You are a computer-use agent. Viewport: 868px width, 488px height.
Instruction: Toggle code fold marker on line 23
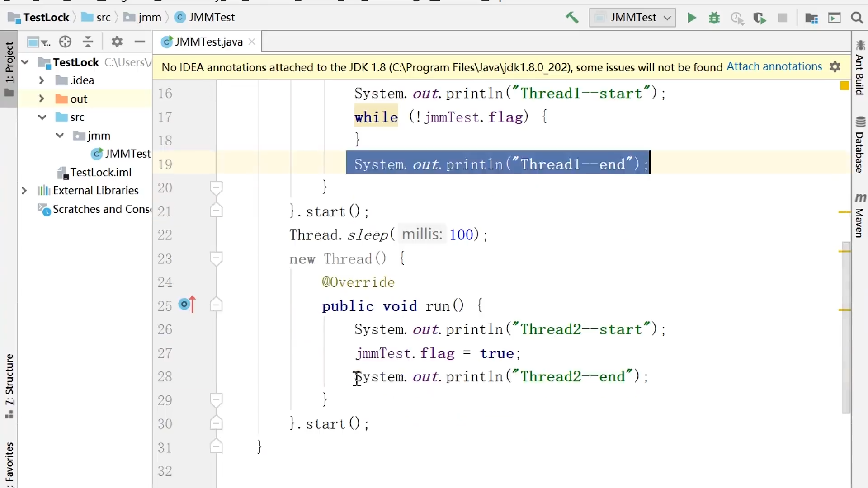216,258
